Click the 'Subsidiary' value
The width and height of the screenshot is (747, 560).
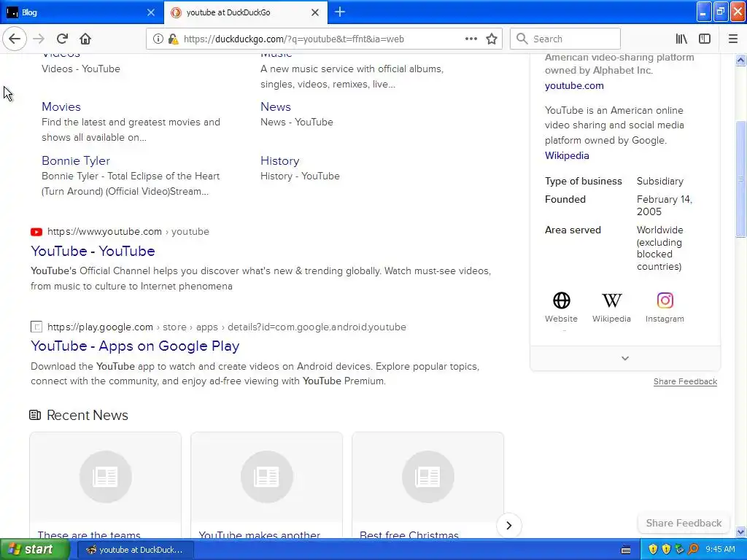pyautogui.click(x=659, y=182)
